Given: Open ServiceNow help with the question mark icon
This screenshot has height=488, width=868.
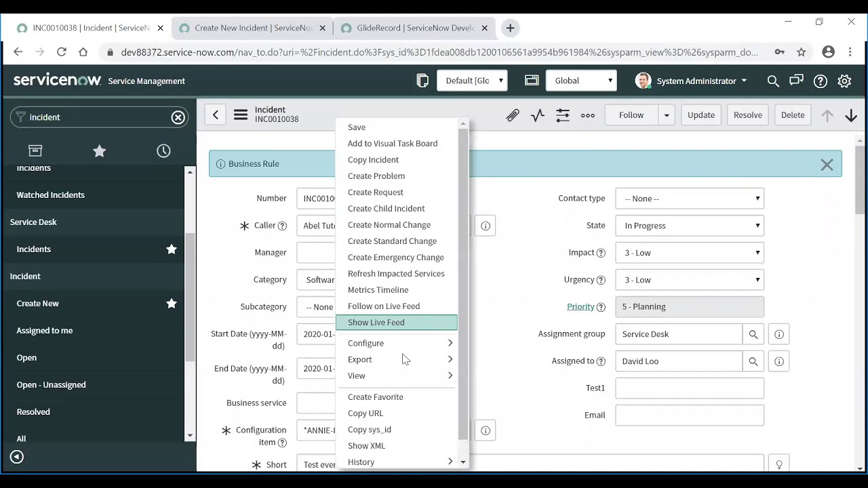Looking at the screenshot, I should pos(820,81).
